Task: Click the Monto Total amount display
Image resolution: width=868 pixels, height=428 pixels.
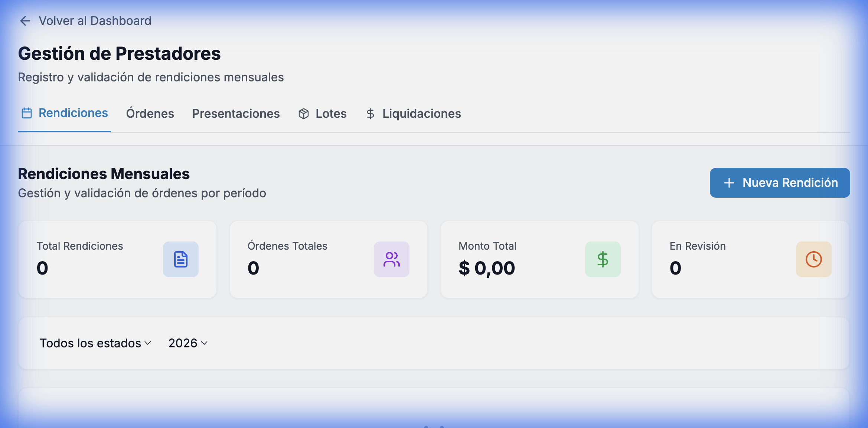Action: (487, 268)
